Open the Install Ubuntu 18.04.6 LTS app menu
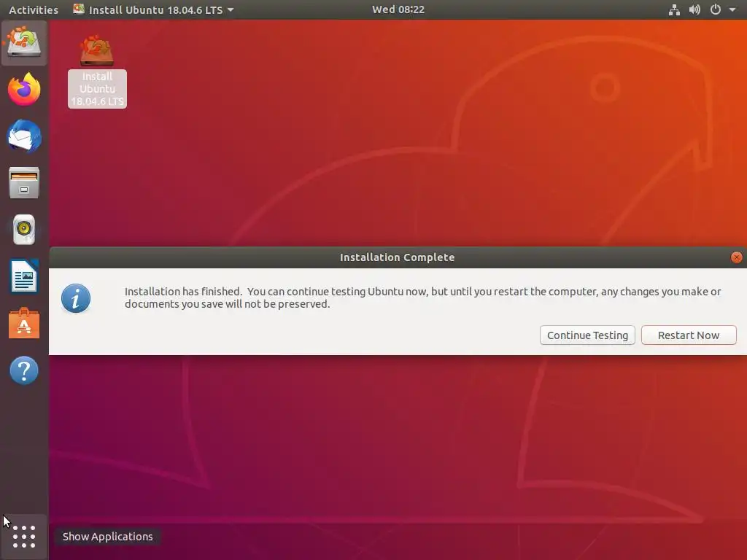 tap(153, 9)
